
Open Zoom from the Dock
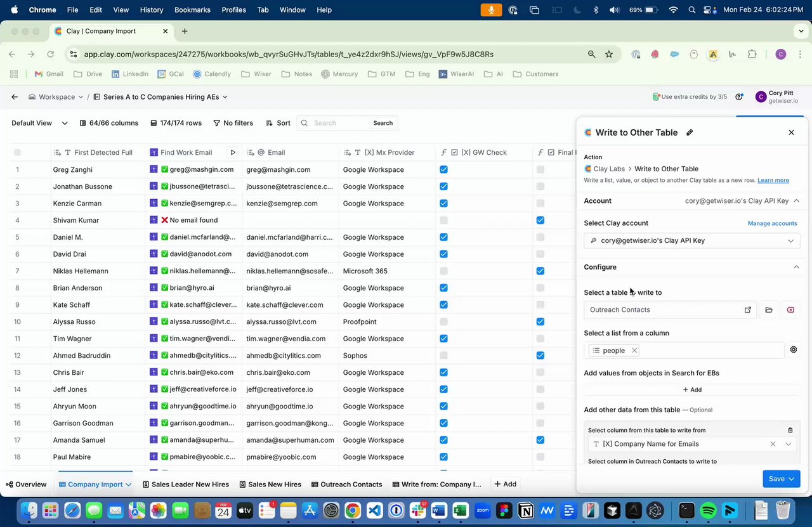click(483, 510)
